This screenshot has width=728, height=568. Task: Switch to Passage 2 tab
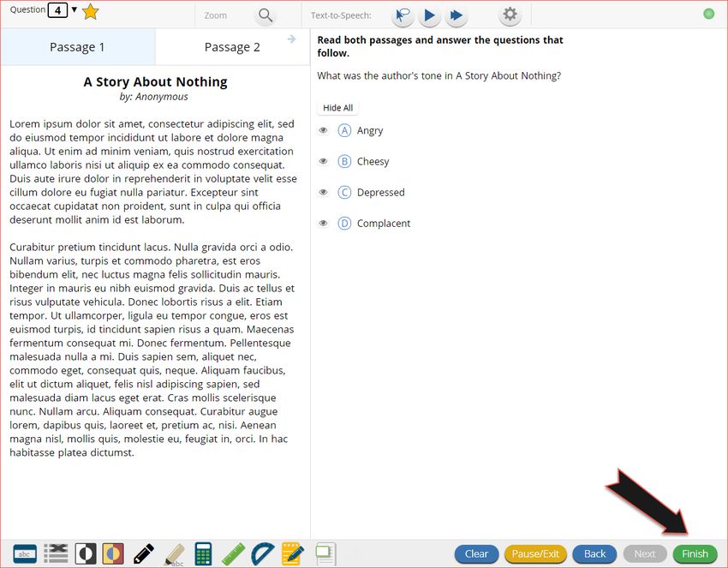pos(232,47)
